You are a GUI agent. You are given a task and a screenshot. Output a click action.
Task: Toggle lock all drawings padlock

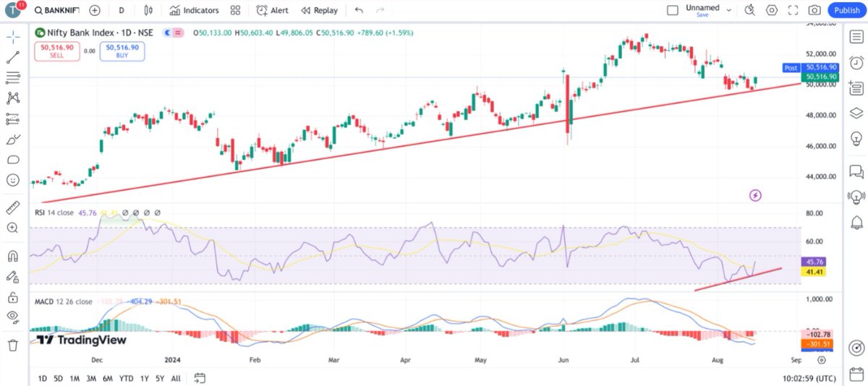(x=13, y=297)
